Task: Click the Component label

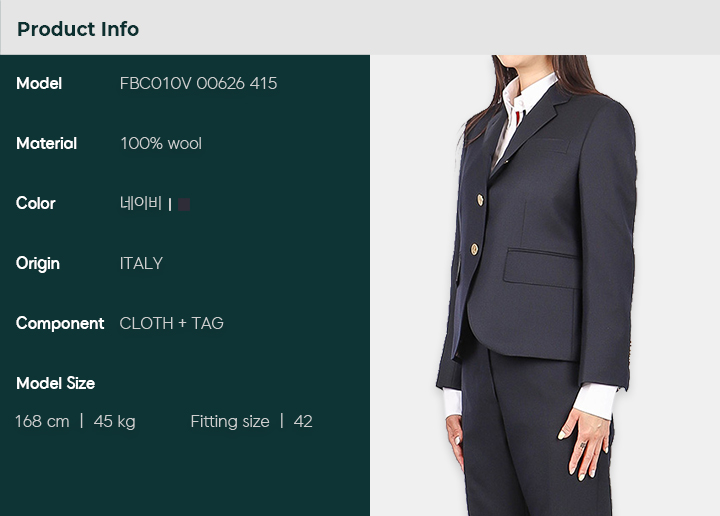Action: coord(60,324)
